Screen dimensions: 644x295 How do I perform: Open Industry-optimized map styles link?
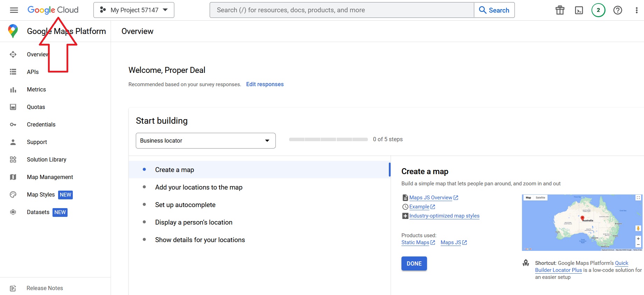coord(444,216)
